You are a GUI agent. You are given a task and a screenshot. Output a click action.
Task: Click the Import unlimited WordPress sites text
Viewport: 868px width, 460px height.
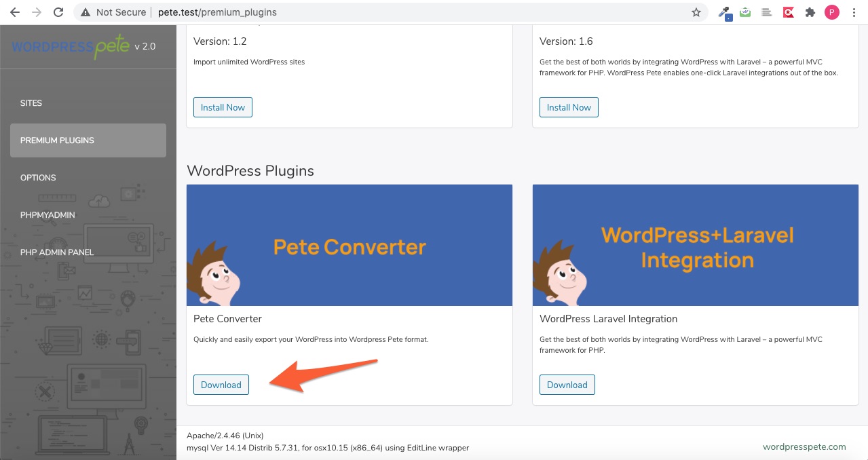249,62
